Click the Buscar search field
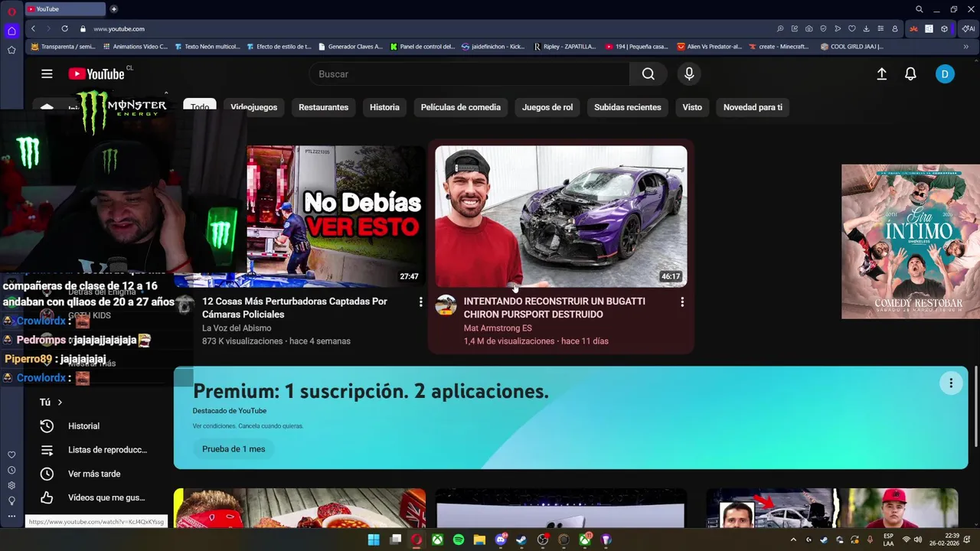The width and height of the screenshot is (980, 551). 469,73
